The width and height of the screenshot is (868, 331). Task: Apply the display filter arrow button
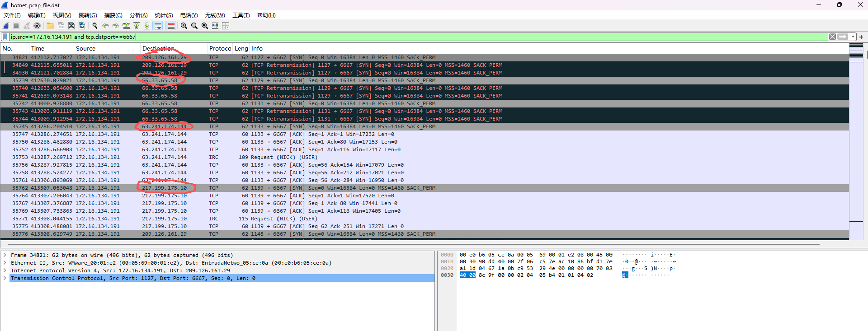click(x=843, y=37)
